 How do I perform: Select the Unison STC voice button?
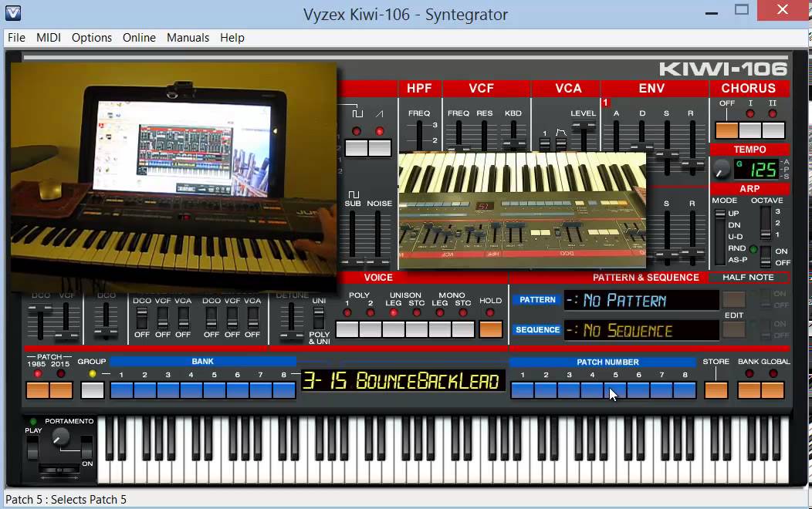[x=417, y=329]
